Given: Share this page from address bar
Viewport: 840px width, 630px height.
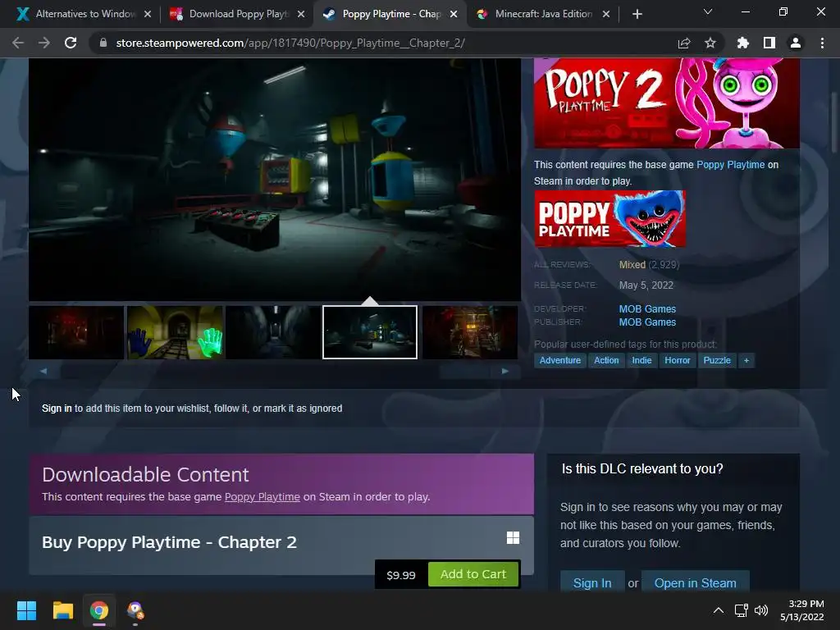Looking at the screenshot, I should [684, 43].
